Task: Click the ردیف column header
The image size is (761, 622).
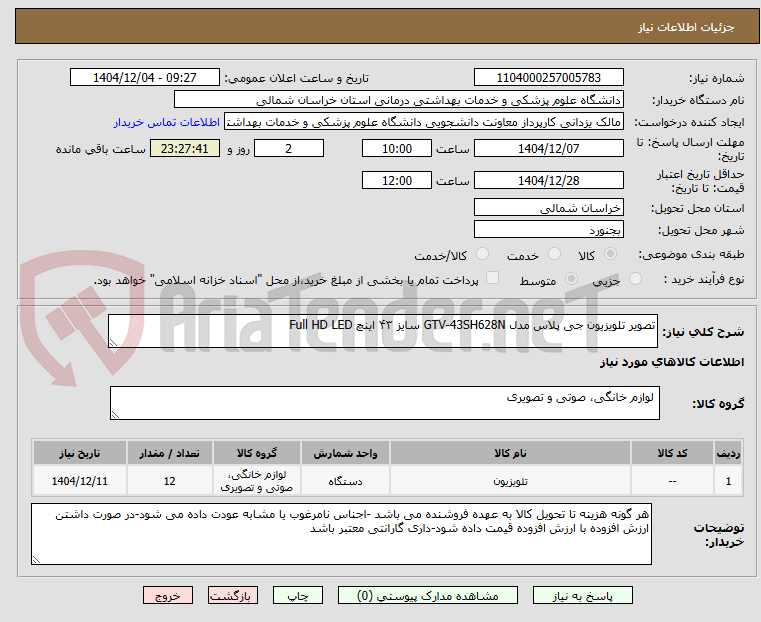Action: 728,453
